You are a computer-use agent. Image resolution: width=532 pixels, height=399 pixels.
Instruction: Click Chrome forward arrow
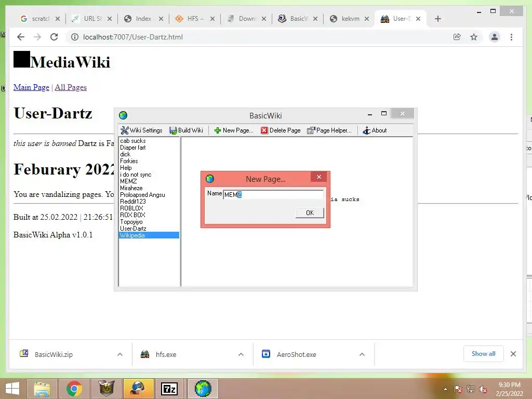pyautogui.click(x=37, y=37)
